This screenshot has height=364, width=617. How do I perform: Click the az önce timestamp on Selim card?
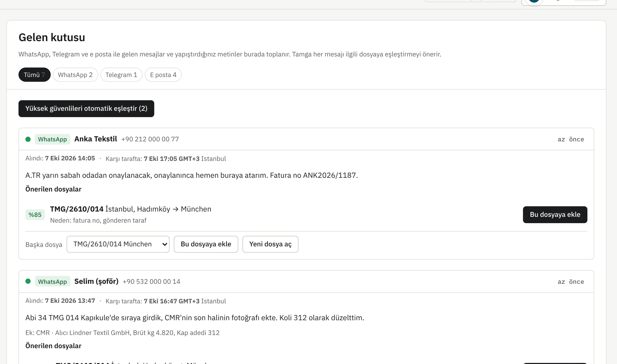point(571,282)
